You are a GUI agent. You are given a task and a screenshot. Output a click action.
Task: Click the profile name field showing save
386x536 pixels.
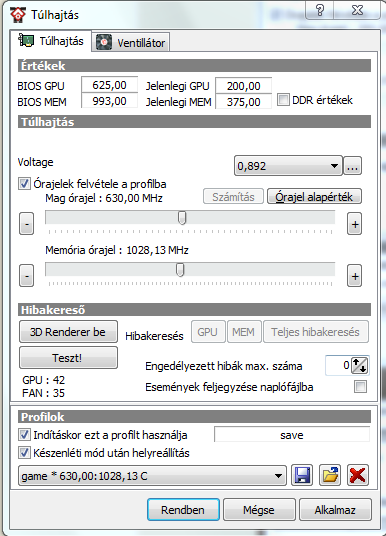point(292,435)
